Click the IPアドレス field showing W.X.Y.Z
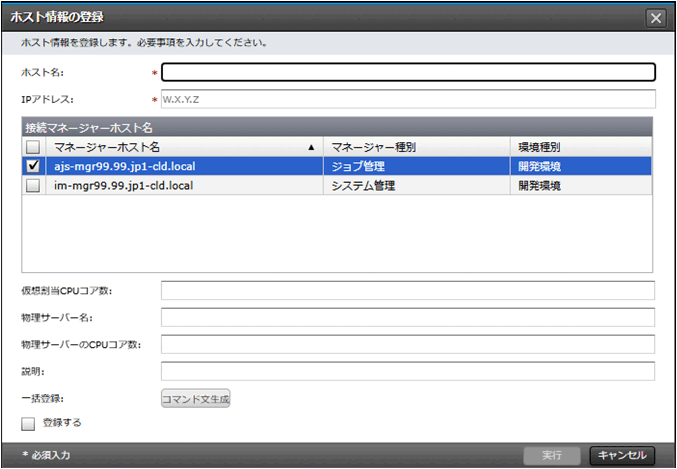 tap(408, 99)
